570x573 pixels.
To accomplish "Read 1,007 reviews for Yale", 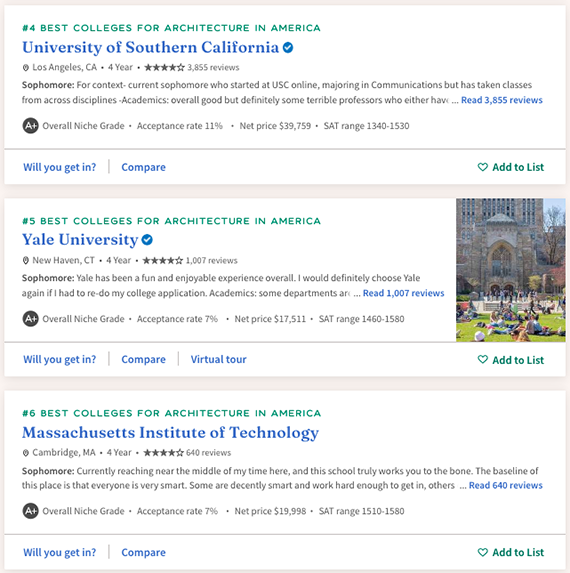I will [403, 293].
